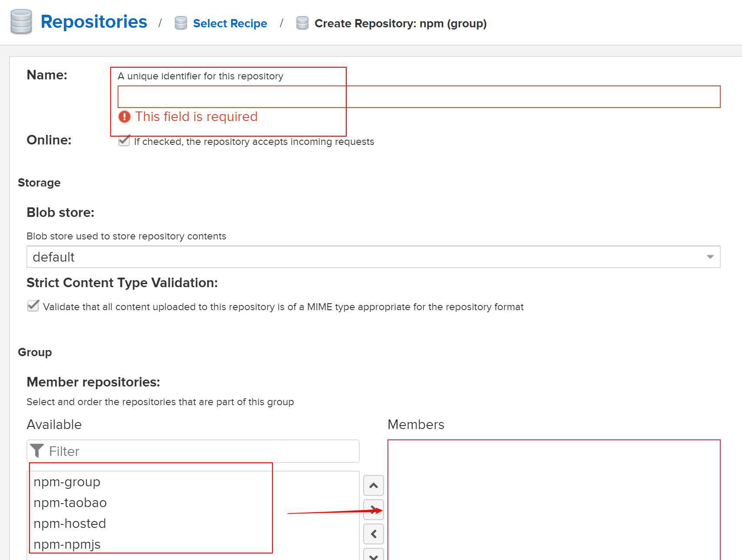Select npm-taobao in Available list
This screenshot has height=560, width=742.
(193, 503)
